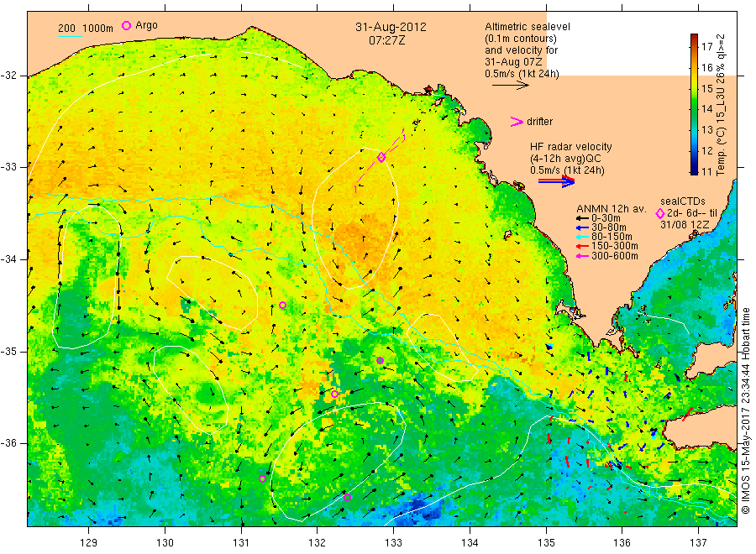Click the 'HF radar velocity' legend heading
The height and width of the screenshot is (554, 756).
(571, 147)
